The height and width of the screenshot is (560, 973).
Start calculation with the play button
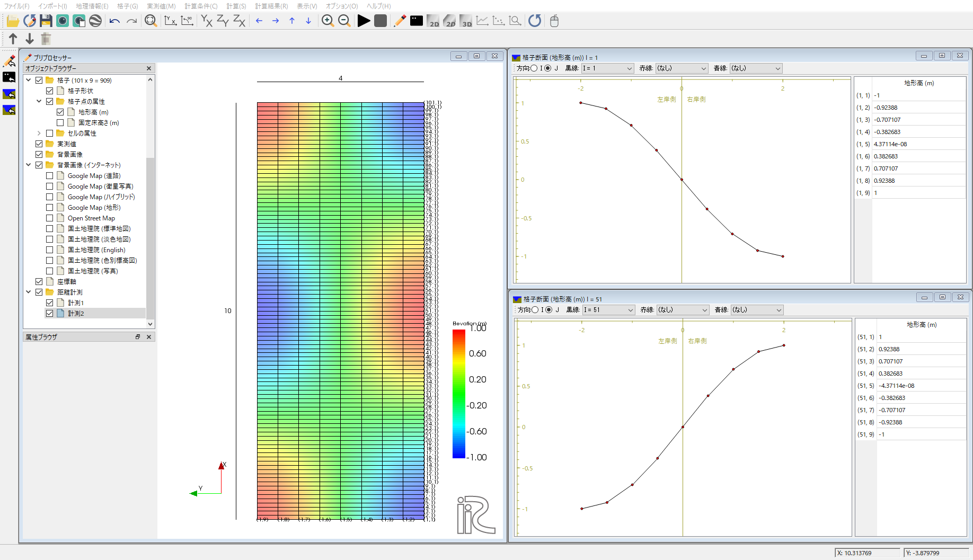click(x=364, y=21)
